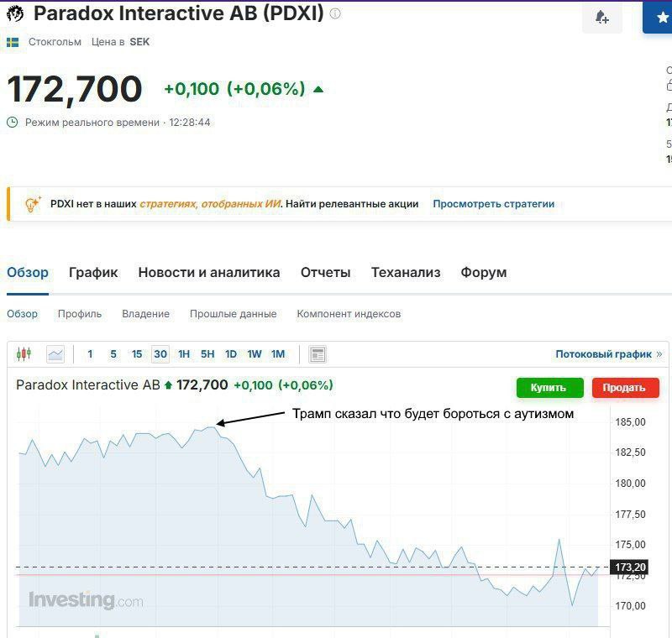Image resolution: width=672 pixels, height=638 pixels.
Task: Open the Новости и аналитика tab
Action: pos(209,272)
